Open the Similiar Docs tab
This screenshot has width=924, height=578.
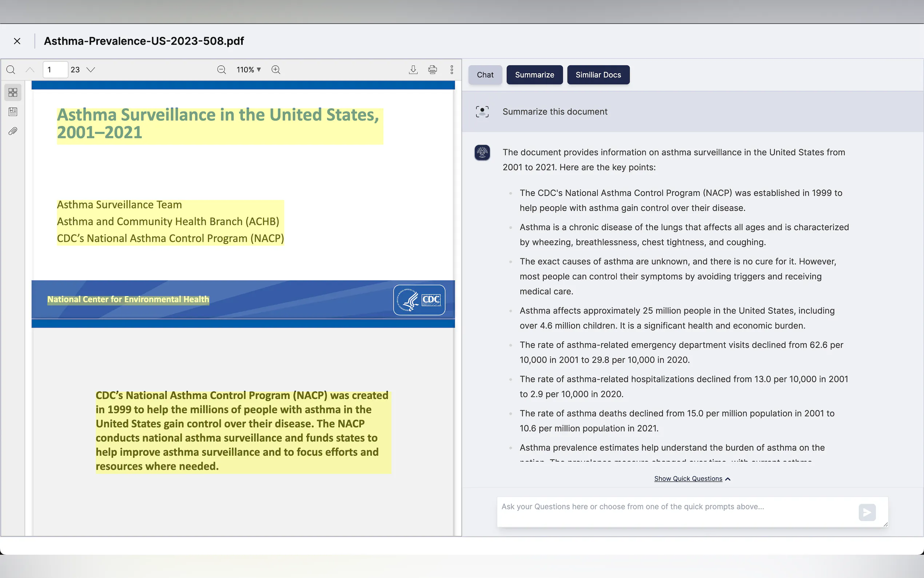point(598,75)
